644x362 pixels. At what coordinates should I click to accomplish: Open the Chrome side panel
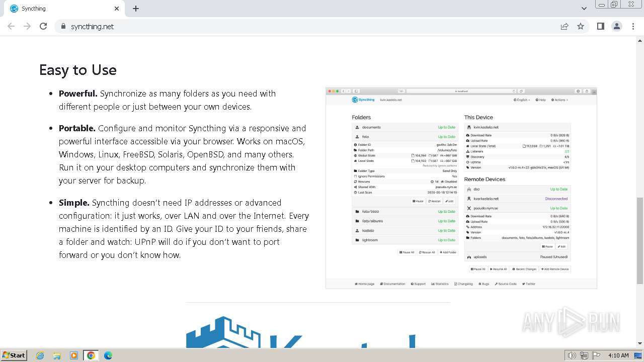coord(600,26)
